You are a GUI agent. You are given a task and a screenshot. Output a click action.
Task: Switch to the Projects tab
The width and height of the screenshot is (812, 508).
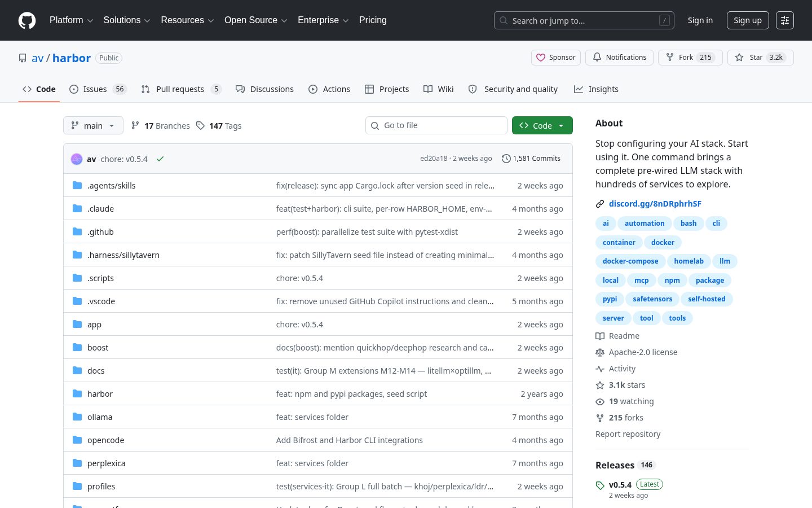coord(387,89)
